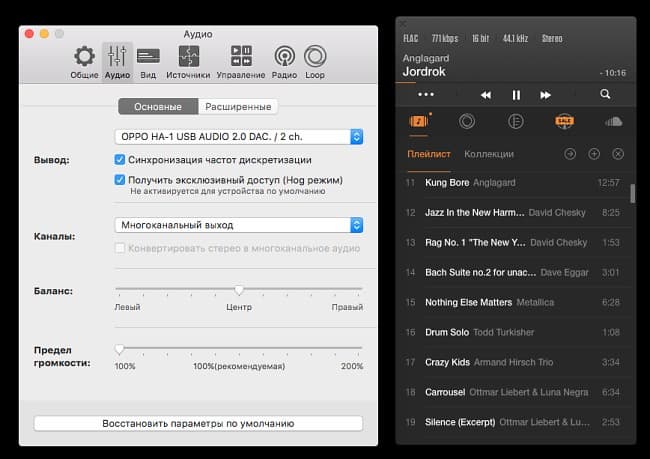Skip to the next track
The width and height of the screenshot is (650, 459).
(546, 95)
